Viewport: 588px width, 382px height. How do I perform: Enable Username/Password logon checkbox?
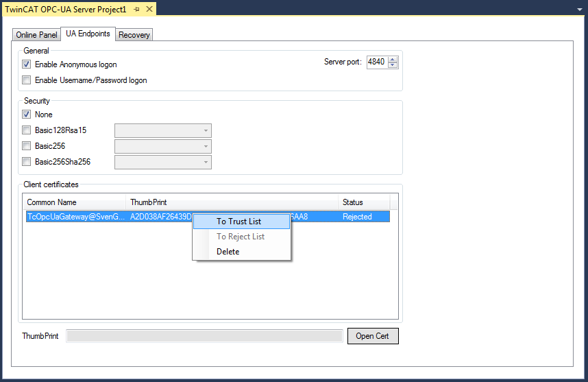pos(26,80)
